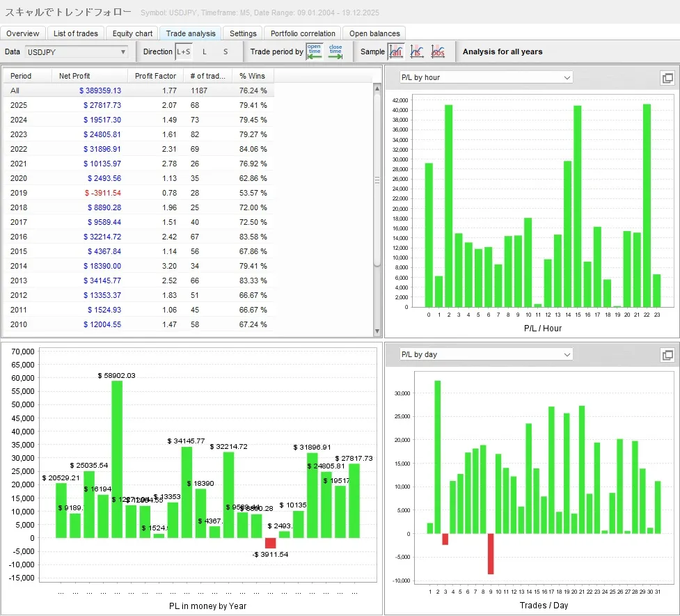Expand the P/L by hour dropdown

coord(485,77)
